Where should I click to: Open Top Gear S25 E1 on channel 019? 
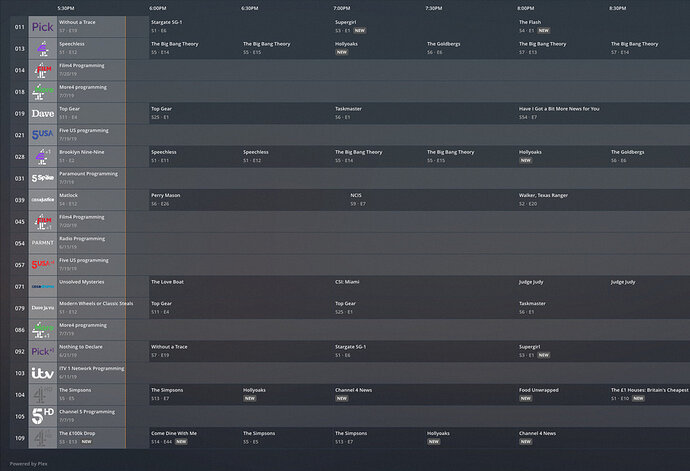[241, 113]
